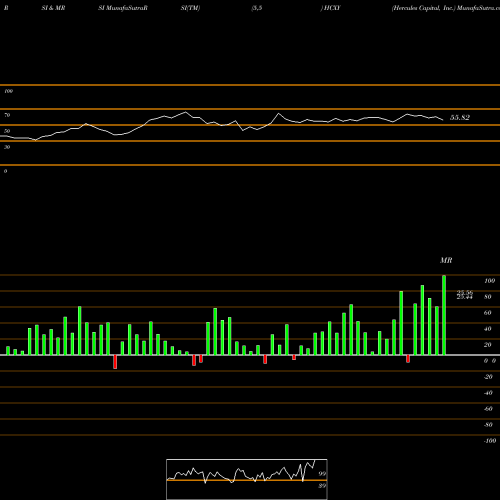Click the MR histogram axis label 80
The height and width of the screenshot is (500, 500).
pyautogui.click(x=488, y=297)
